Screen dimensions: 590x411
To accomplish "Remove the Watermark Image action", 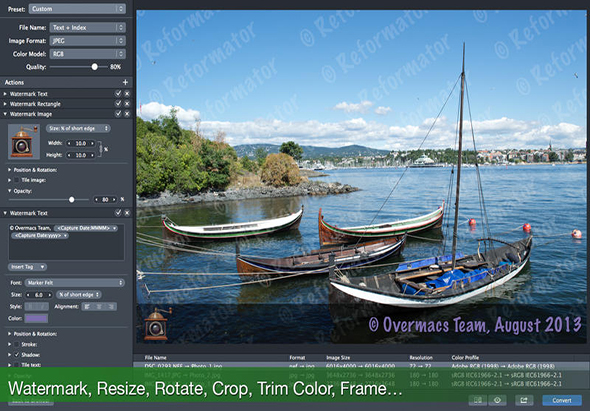I will click(x=127, y=114).
